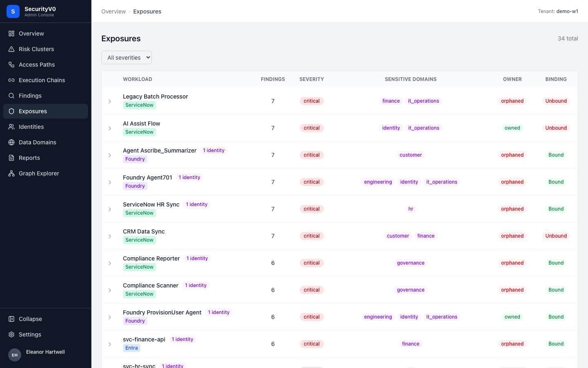Click 1 identity badge on Agent Ascribe_Summarizer
This screenshot has height=368, width=588.
214,150
